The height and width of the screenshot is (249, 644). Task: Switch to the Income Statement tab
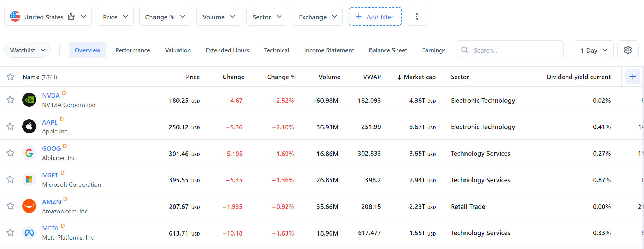click(x=329, y=50)
